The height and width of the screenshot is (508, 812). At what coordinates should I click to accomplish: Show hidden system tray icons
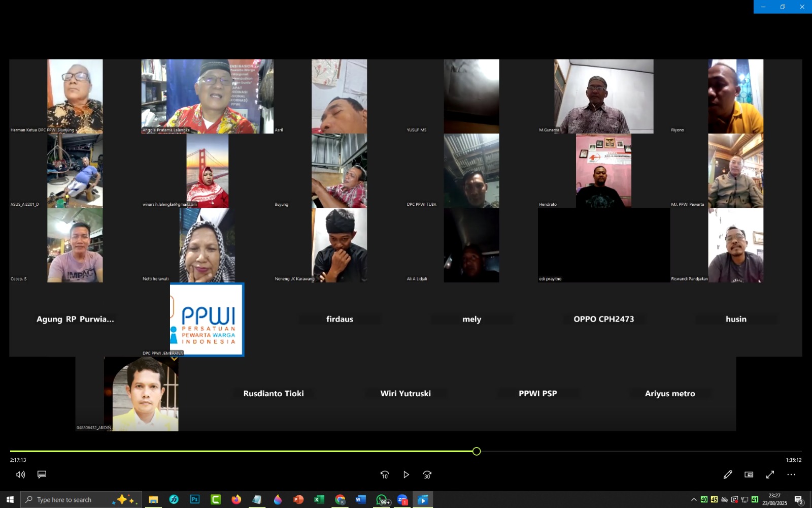pyautogui.click(x=694, y=500)
